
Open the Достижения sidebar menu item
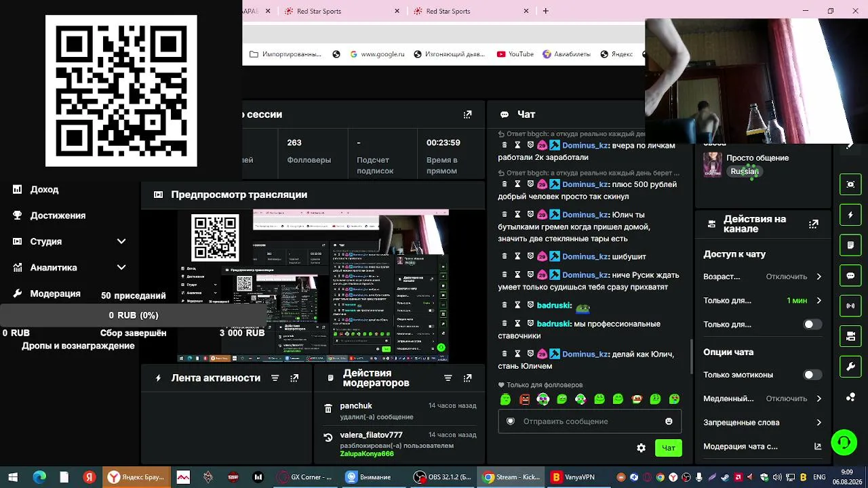coord(58,216)
